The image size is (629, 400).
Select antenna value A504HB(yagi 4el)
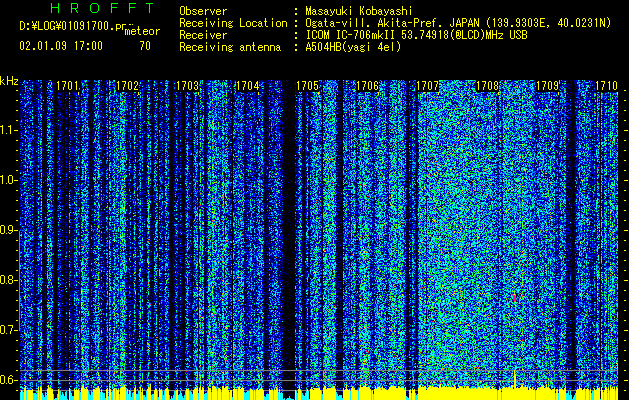tap(353, 47)
